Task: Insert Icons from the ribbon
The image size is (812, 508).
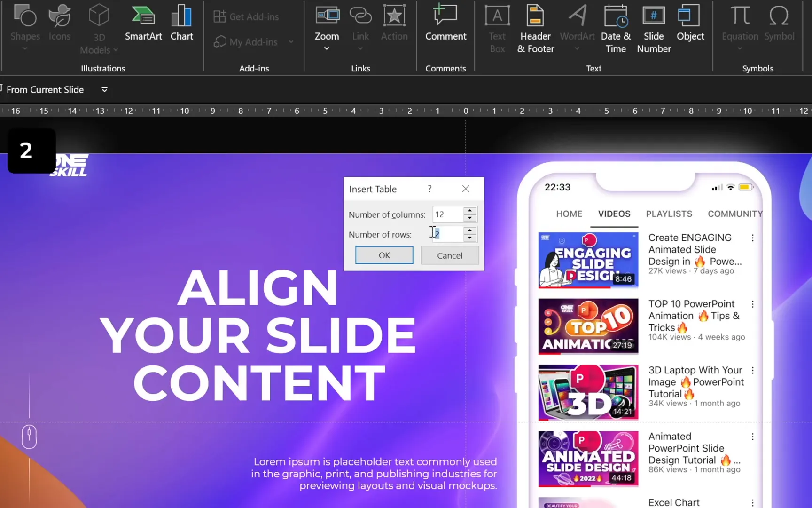Action: point(60,23)
